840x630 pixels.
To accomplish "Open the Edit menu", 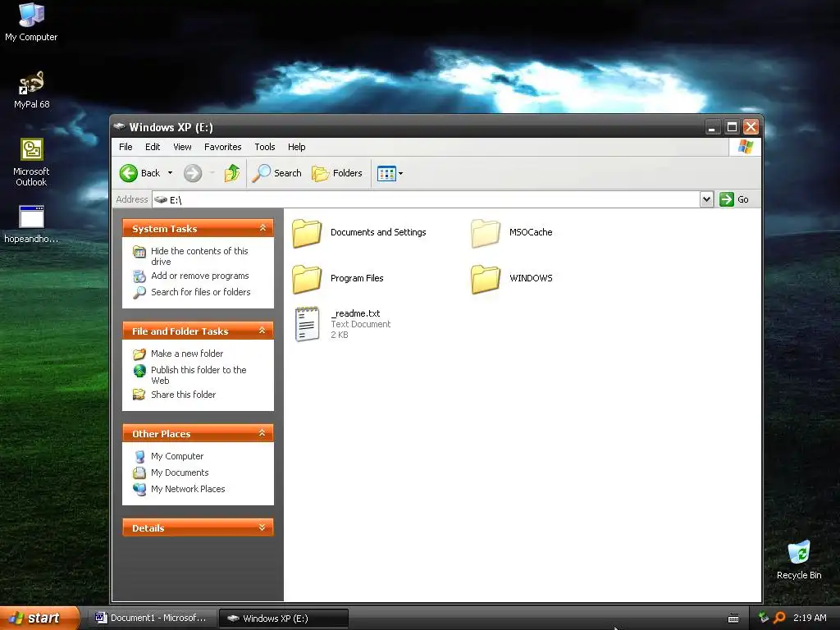I will coord(153,147).
